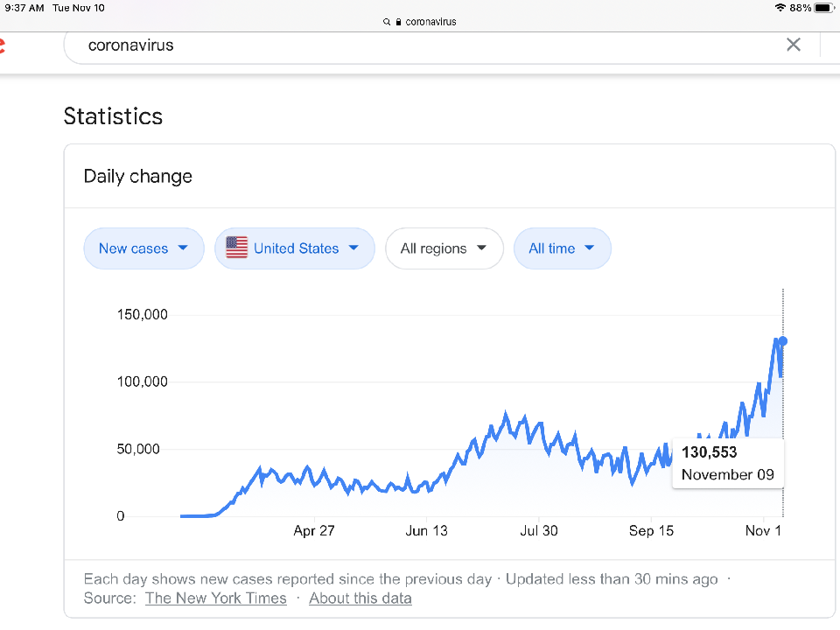Screen dimensions: 840x630
Task: Click the partial Google logo at left
Action: pyautogui.click(x=3, y=45)
